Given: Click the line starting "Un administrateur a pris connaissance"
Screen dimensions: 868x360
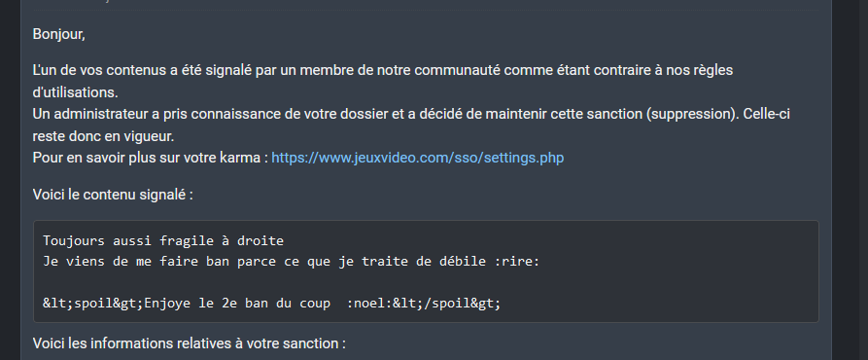Looking at the screenshot, I should point(411,114).
